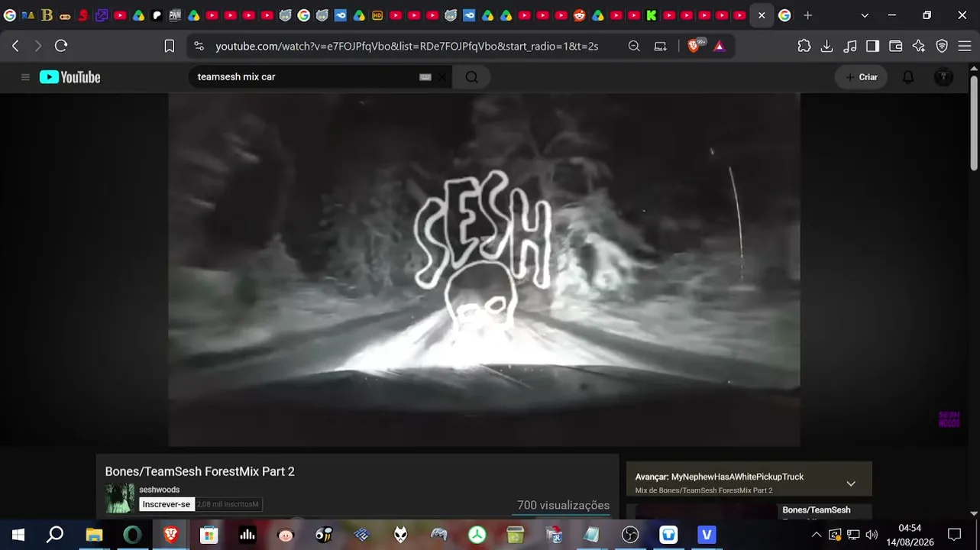Switch to the gold B tab
980x550 pixels.
[47, 15]
